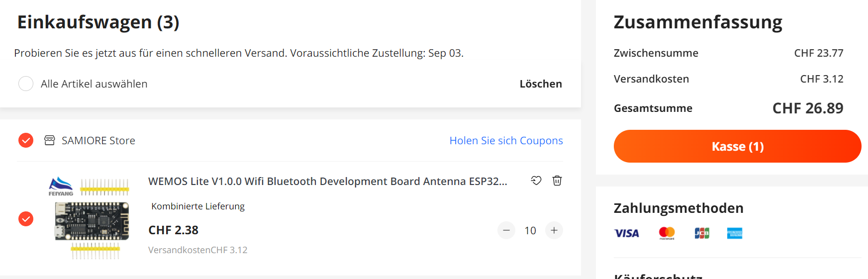The width and height of the screenshot is (868, 279).
Task: Open the WEMOS Lite V1.0.0 product title
Action: point(328,182)
